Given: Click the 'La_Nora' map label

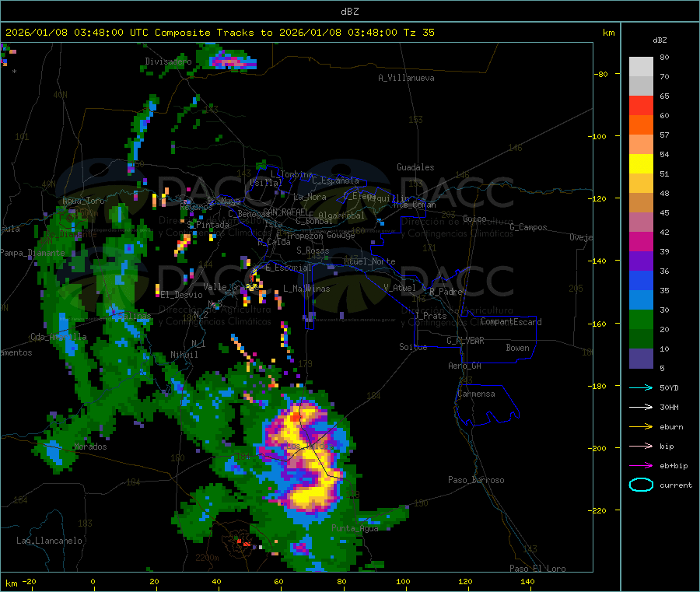Looking at the screenshot, I should [310, 197].
